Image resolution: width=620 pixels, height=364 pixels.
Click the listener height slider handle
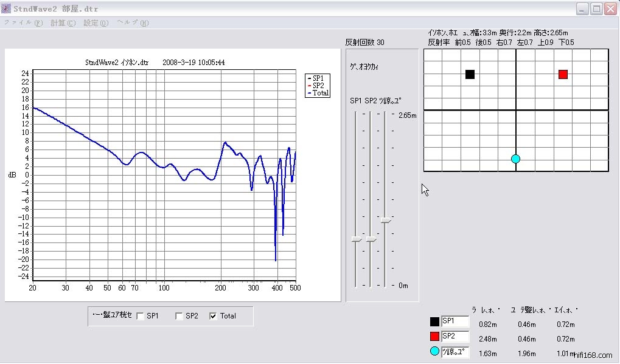[386, 220]
